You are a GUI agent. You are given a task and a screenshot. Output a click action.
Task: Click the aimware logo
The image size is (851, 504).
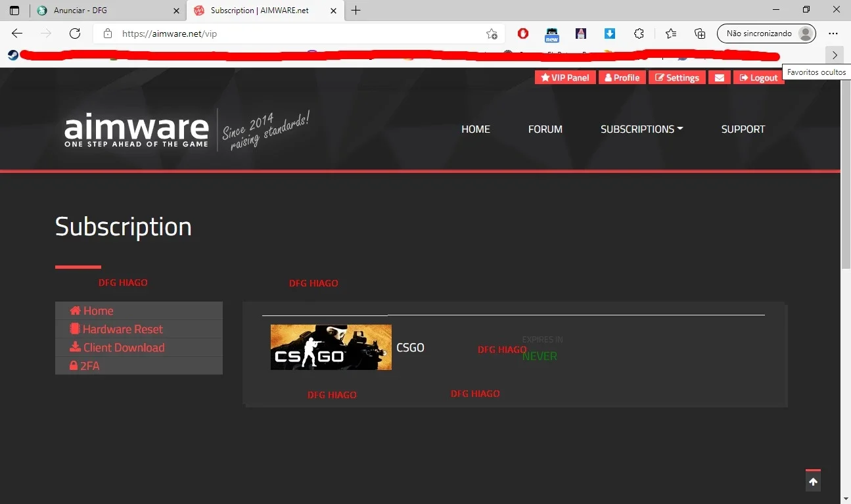[136, 129]
